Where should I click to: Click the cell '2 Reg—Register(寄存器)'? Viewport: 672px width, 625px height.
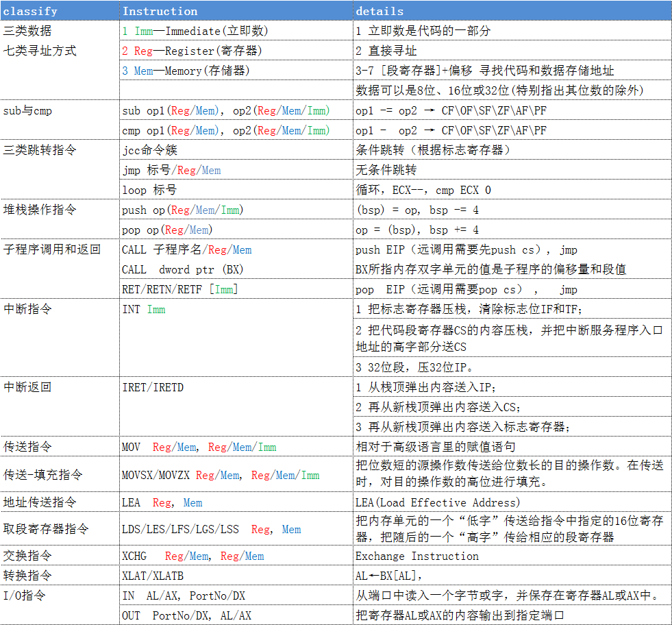[236, 51]
